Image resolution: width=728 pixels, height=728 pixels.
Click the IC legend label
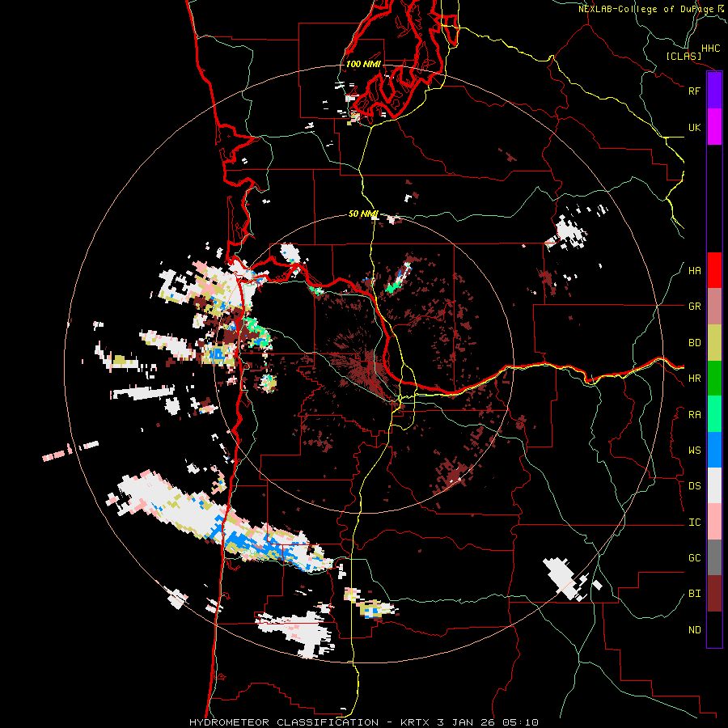point(694,523)
